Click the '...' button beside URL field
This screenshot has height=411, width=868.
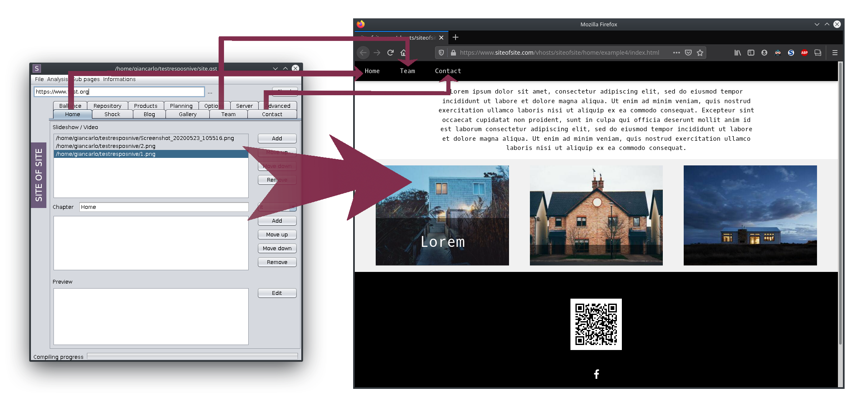pyautogui.click(x=210, y=92)
